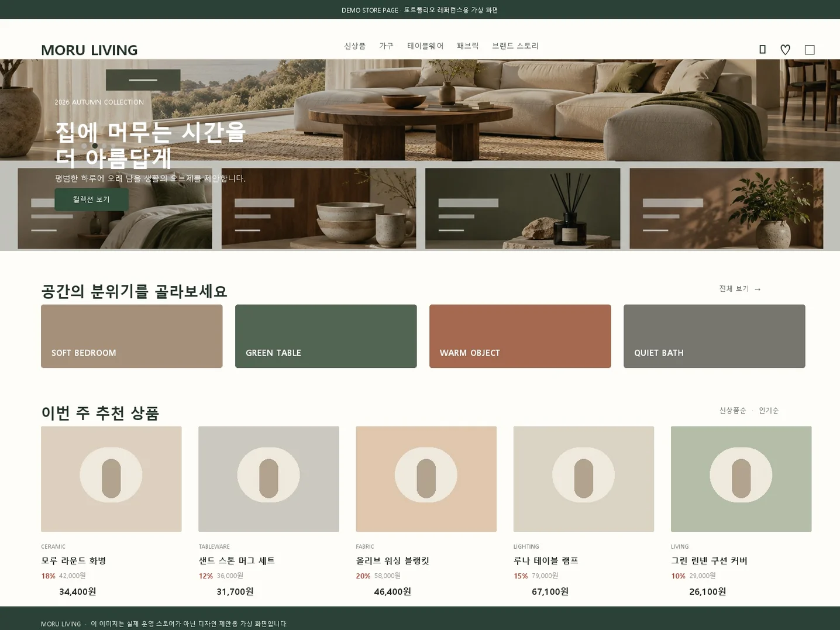Sort products by 신상품순
Image resolution: width=840 pixels, height=630 pixels.
(x=733, y=411)
